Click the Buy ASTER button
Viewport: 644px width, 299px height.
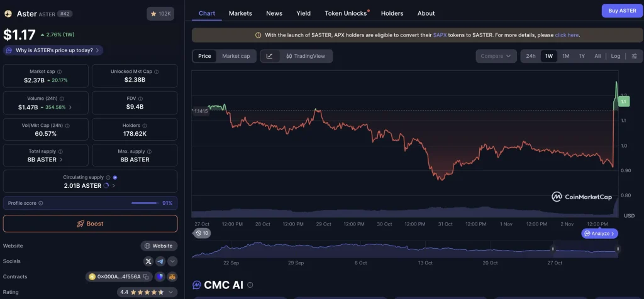[x=622, y=11]
